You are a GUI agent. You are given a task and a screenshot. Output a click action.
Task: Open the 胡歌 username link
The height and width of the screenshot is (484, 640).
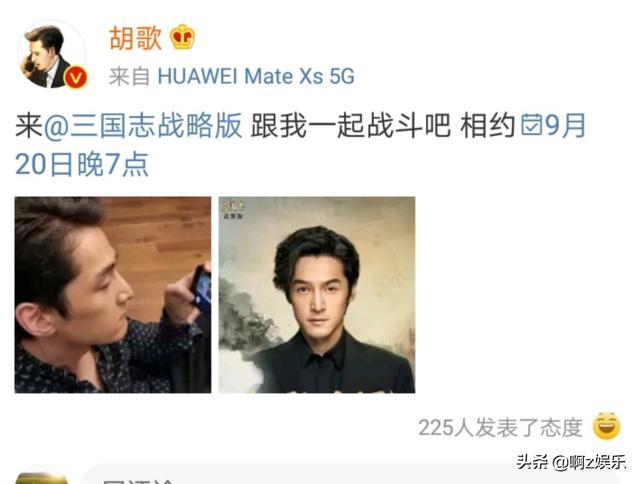tap(136, 38)
